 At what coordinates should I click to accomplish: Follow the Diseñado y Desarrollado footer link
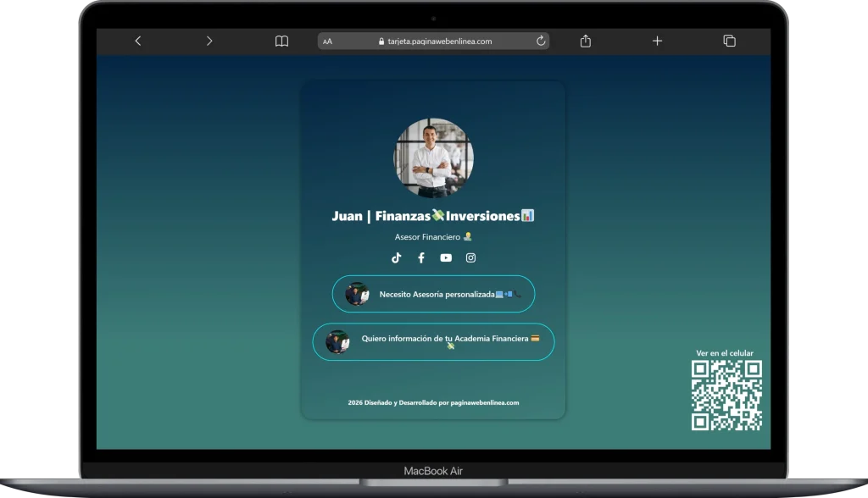(x=433, y=403)
